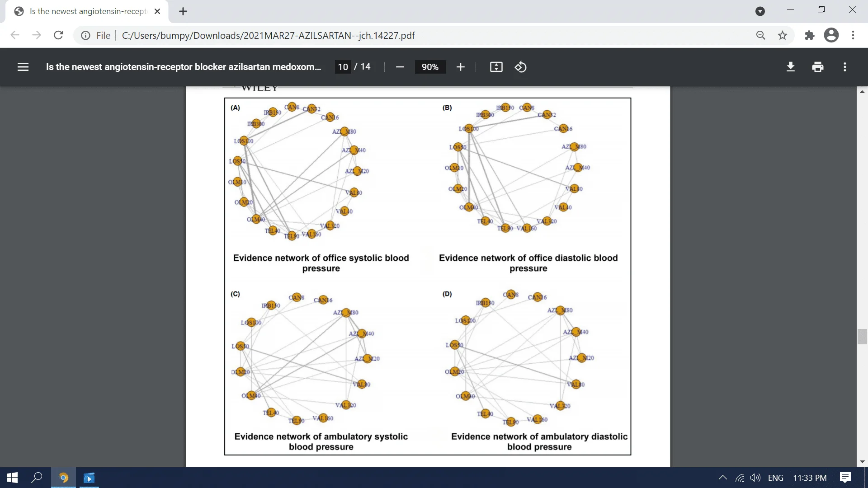The image size is (868, 488).
Task: Click the ambulatory diastolic caption
Action: (x=539, y=441)
